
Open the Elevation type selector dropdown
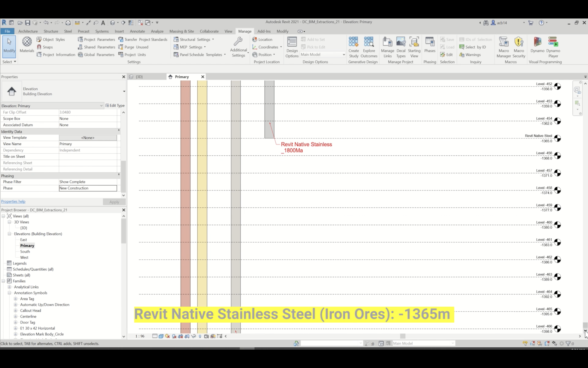pos(124,91)
